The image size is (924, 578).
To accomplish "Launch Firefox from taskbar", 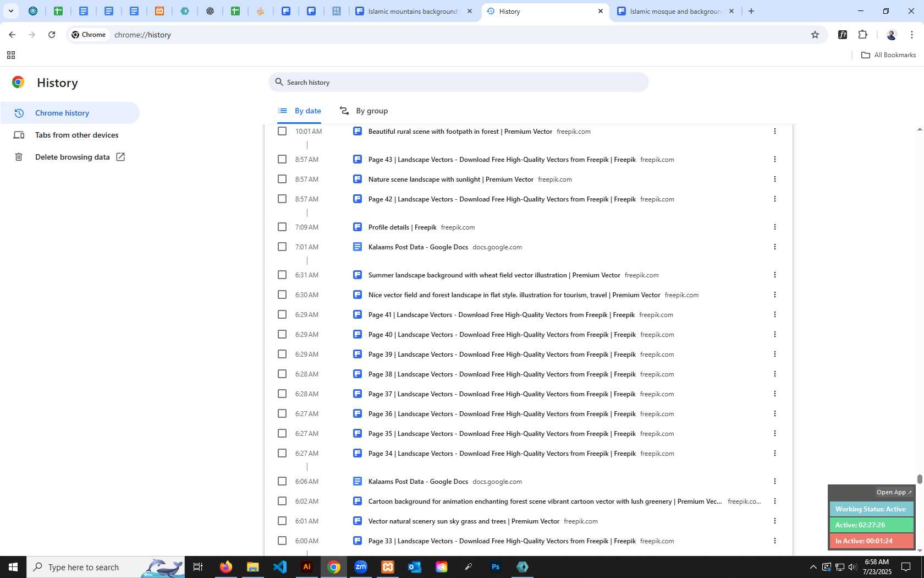I will [x=226, y=567].
